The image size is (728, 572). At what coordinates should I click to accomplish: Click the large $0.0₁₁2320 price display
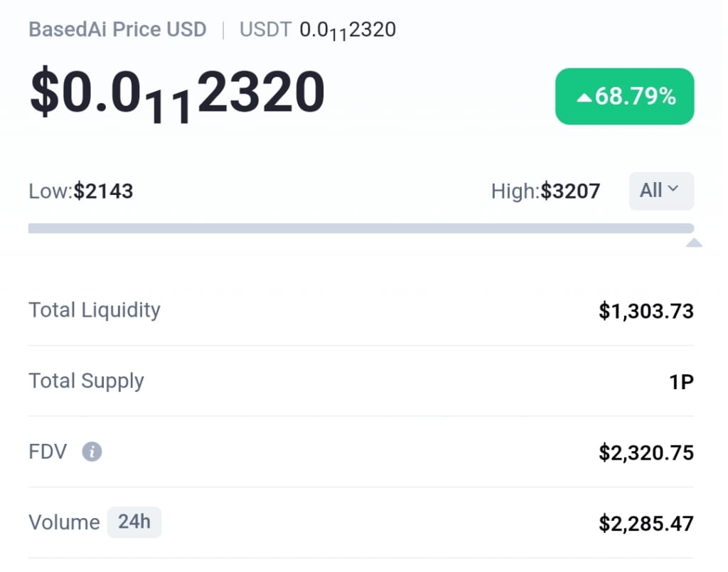tap(176, 92)
